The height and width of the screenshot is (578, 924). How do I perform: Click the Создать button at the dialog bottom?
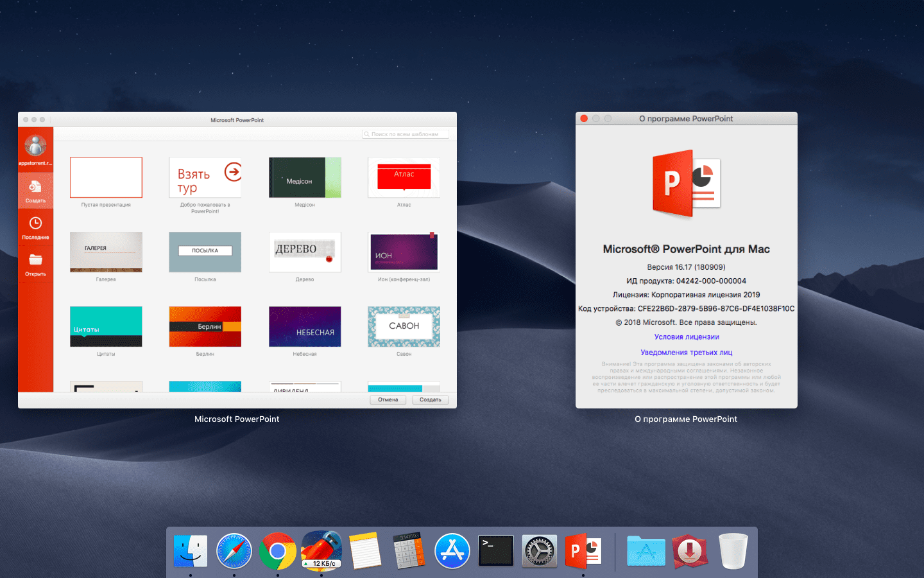(x=431, y=399)
